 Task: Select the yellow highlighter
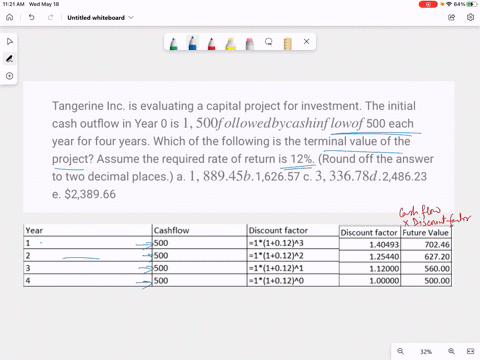pyautogui.click(x=230, y=43)
